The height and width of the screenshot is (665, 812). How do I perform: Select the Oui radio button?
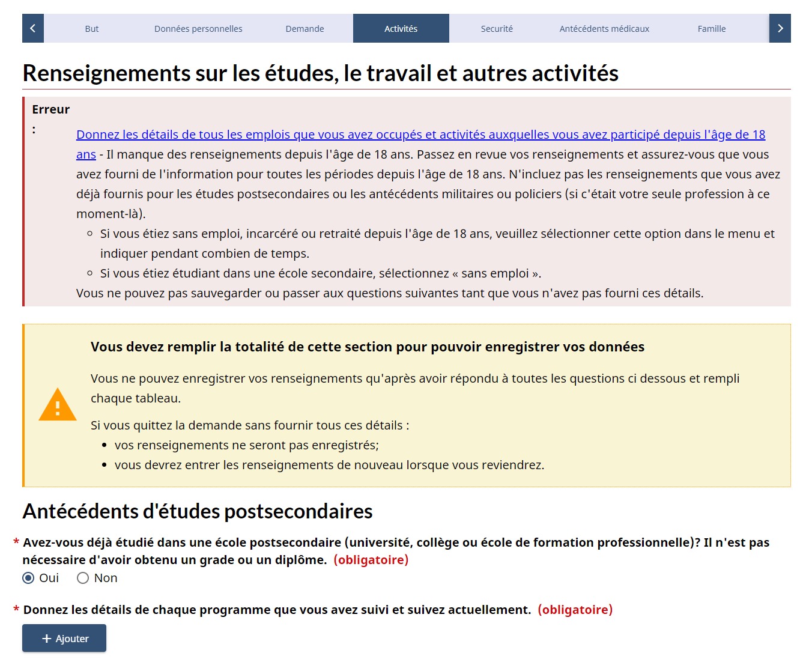(x=28, y=578)
